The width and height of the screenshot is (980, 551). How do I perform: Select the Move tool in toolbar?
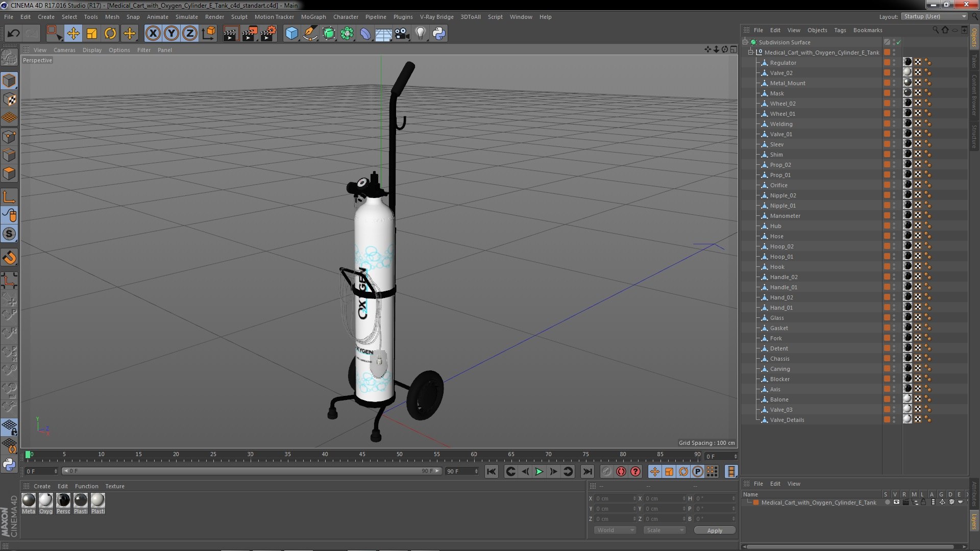coord(73,34)
